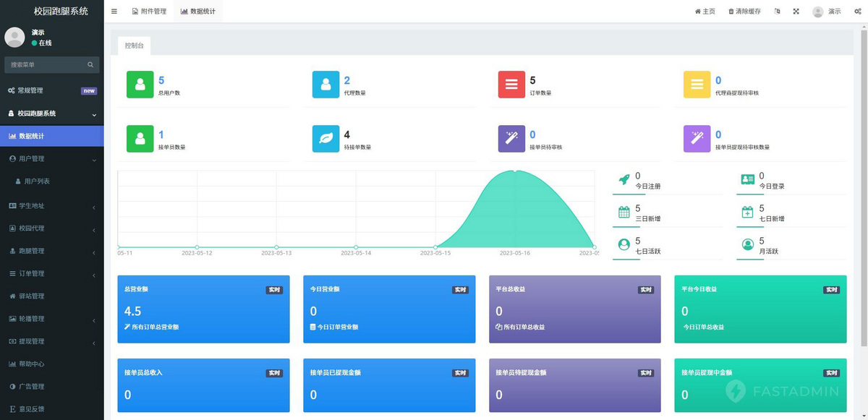
Task: Click the 搜索菜单 search input field
Action: (45, 65)
